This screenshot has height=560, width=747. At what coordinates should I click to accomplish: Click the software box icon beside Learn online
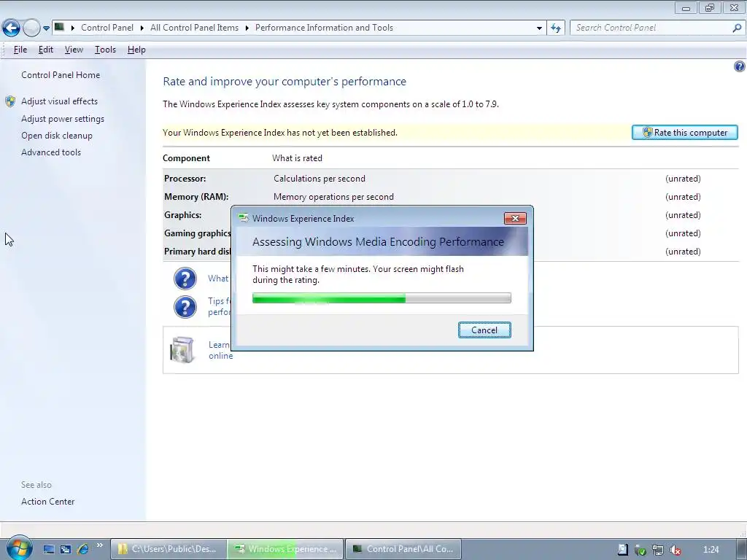(182, 350)
